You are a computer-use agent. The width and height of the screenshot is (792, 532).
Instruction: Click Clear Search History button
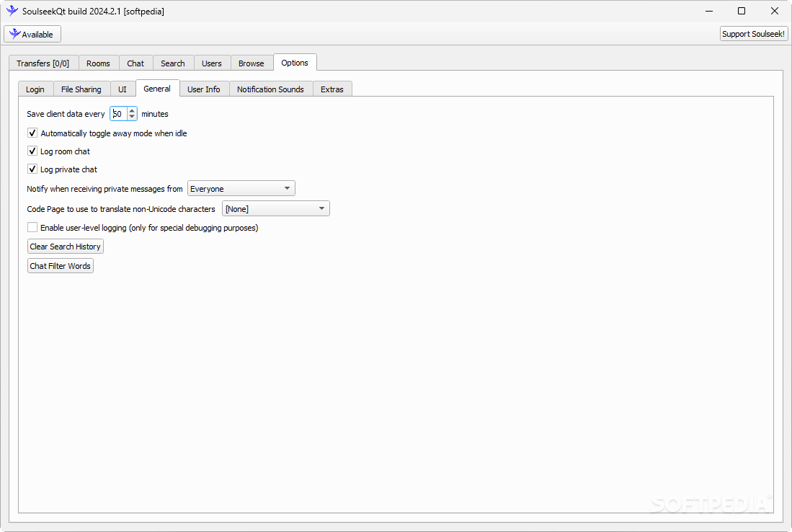tap(65, 246)
